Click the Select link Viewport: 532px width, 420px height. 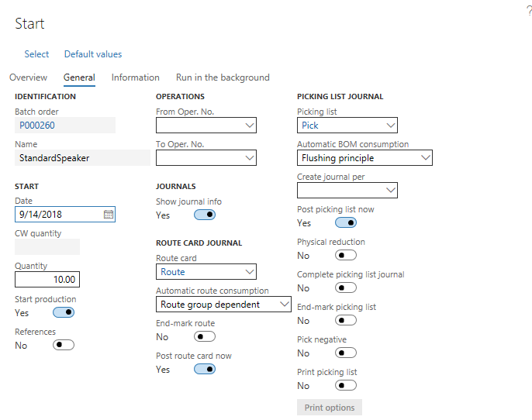pyautogui.click(x=36, y=54)
